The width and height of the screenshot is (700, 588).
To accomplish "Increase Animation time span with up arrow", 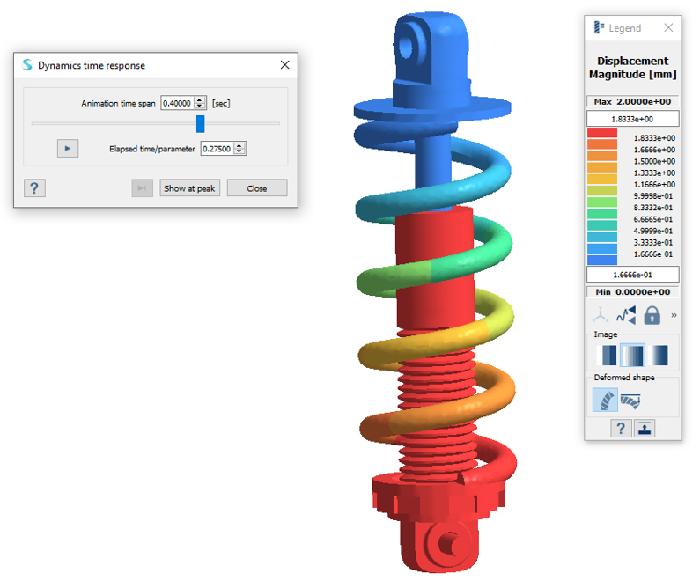I will tap(201, 99).
